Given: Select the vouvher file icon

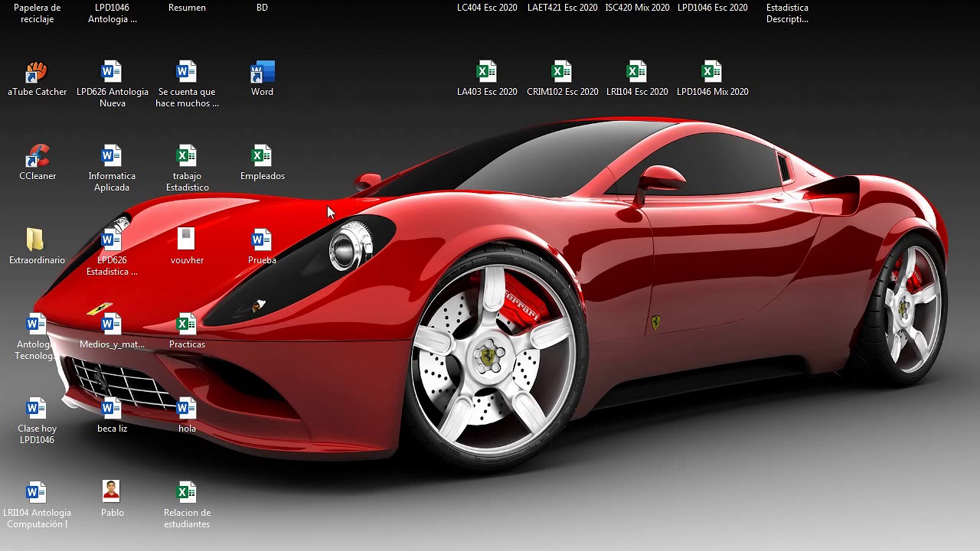Looking at the screenshot, I should (x=187, y=240).
